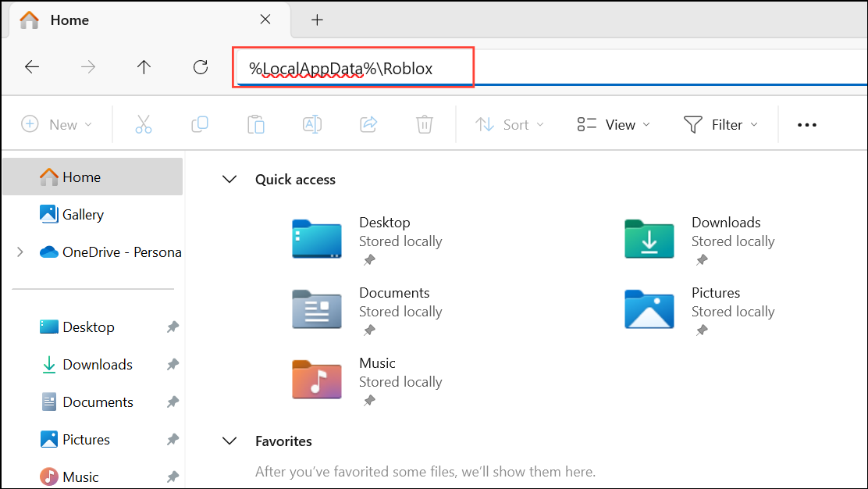This screenshot has width=868, height=489.
Task: Collapse the Quick access section
Action: 229,180
